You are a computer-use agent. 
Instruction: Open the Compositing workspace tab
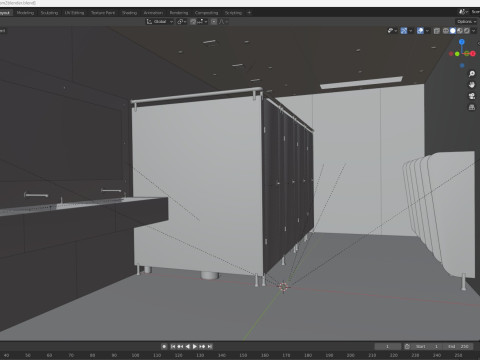point(207,13)
